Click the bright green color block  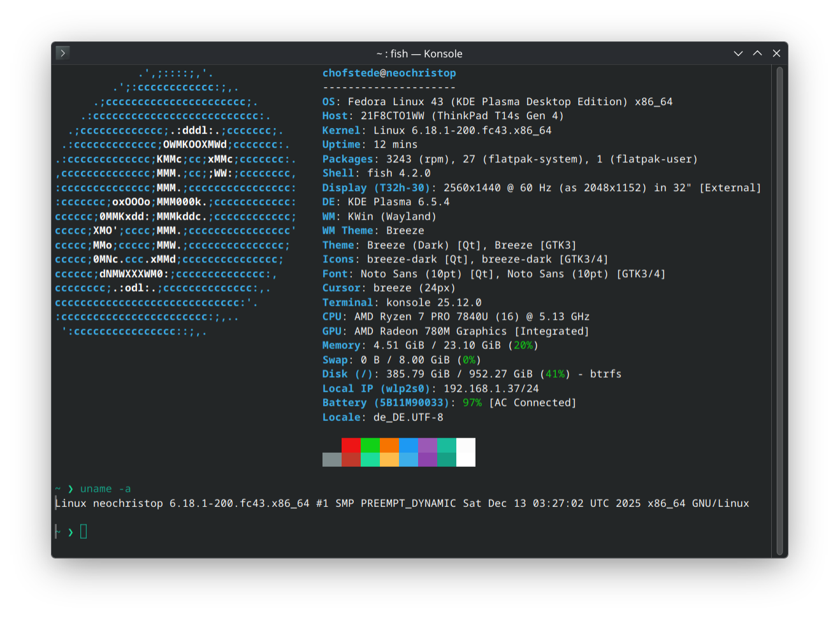pos(370,445)
